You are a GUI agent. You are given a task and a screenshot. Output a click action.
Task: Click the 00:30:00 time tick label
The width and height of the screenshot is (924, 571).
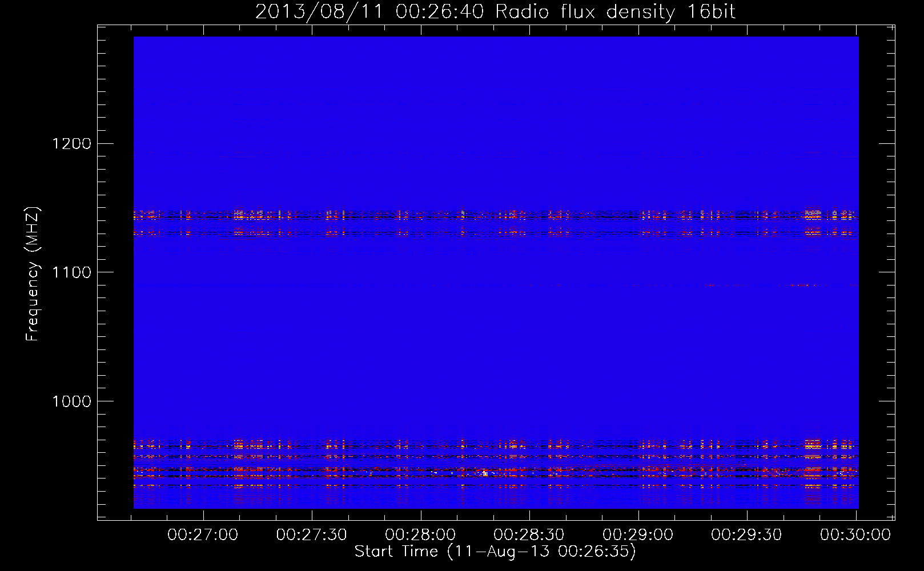point(855,535)
